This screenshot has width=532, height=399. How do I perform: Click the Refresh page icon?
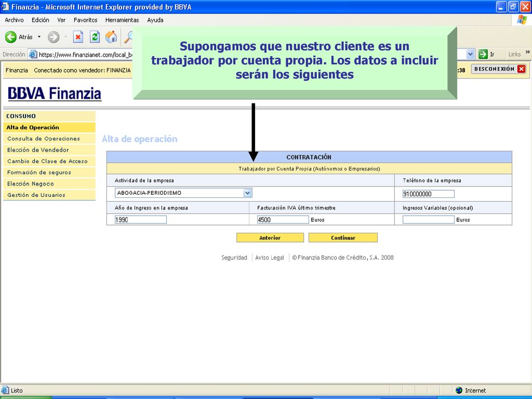pyautogui.click(x=95, y=37)
